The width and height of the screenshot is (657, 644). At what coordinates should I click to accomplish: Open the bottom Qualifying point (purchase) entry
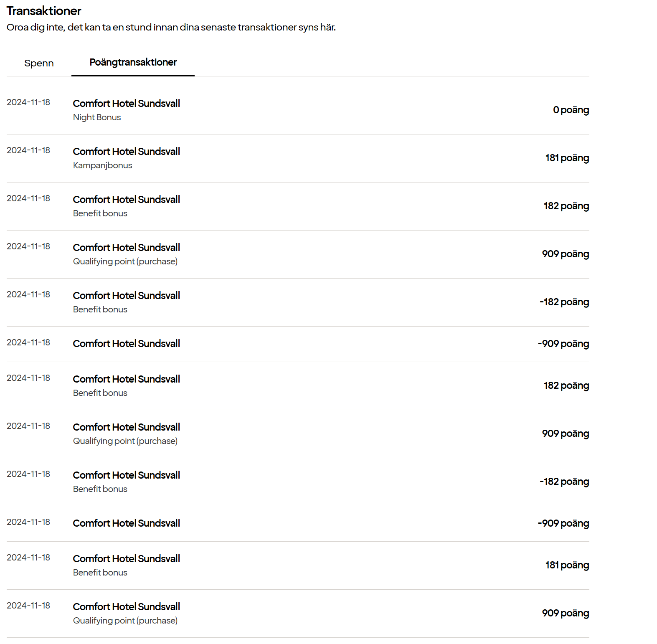click(125, 621)
